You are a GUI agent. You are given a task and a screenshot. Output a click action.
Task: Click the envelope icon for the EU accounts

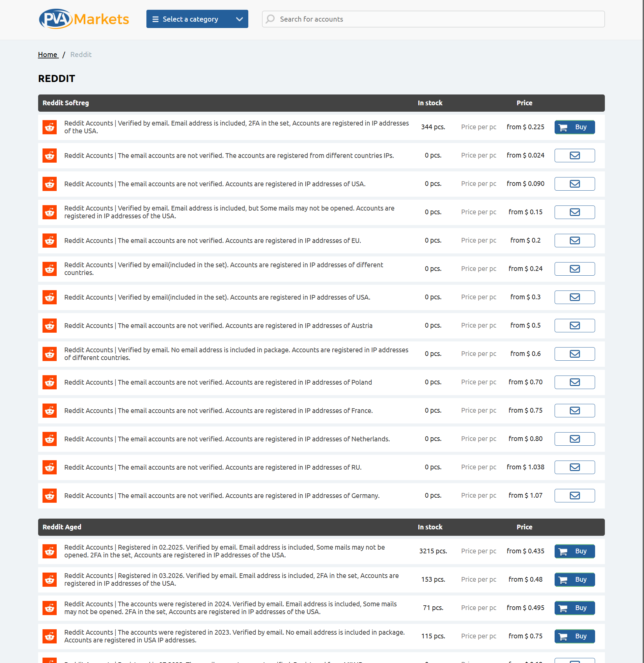pos(574,241)
